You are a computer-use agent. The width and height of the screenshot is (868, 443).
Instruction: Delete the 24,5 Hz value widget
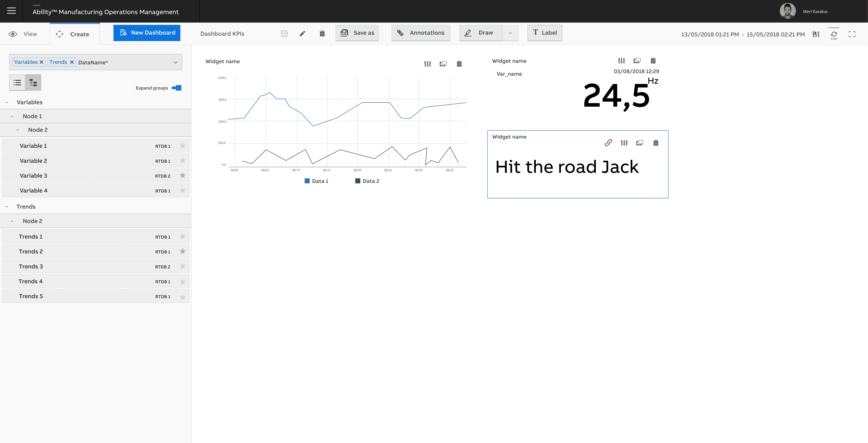coord(653,61)
